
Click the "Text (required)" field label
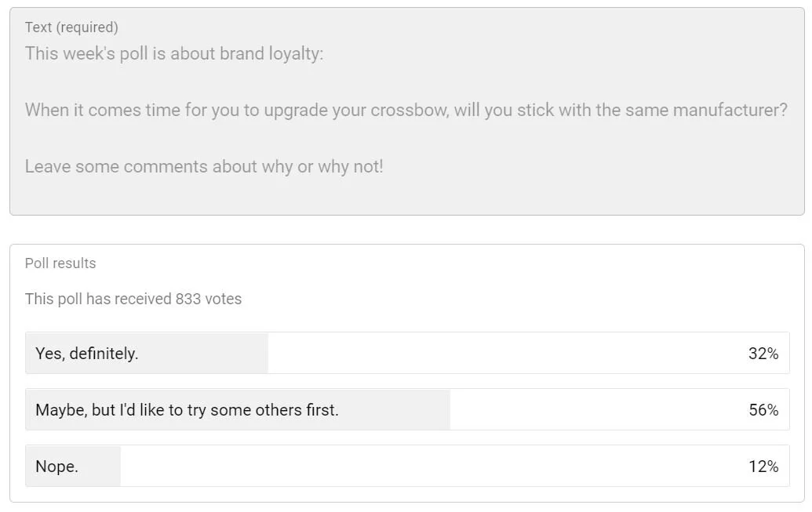71,27
